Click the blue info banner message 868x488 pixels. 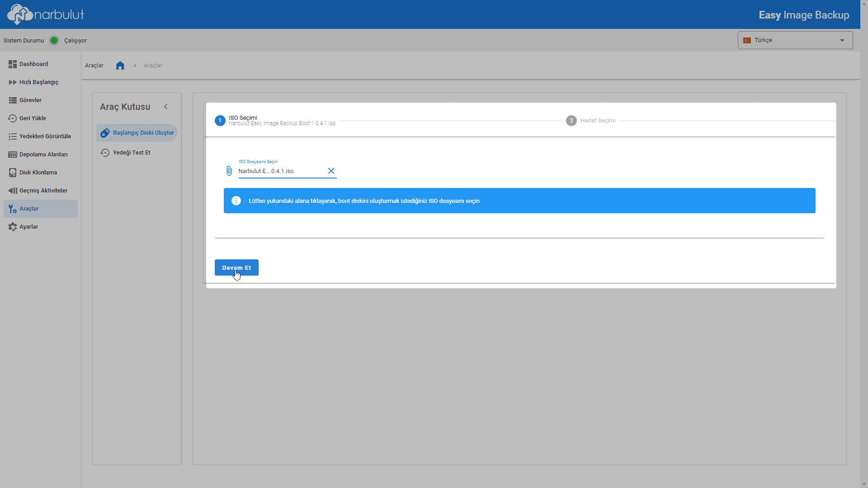[x=364, y=201]
